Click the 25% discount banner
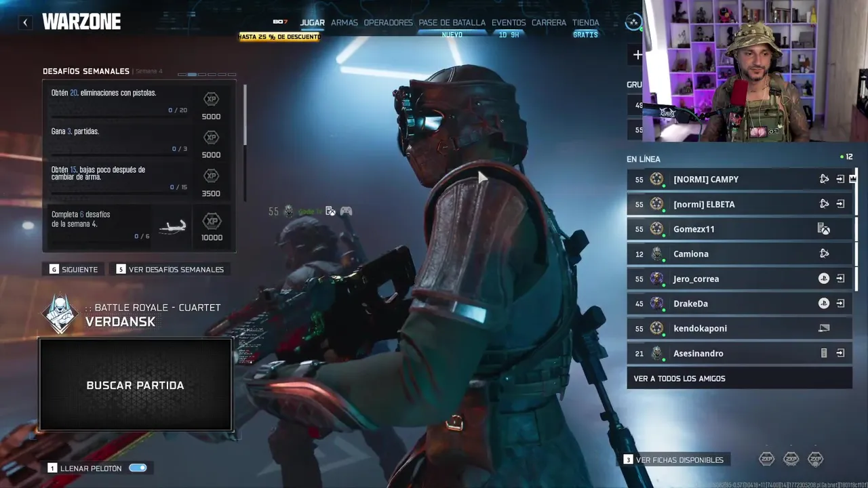This screenshot has height=488, width=868. (279, 37)
